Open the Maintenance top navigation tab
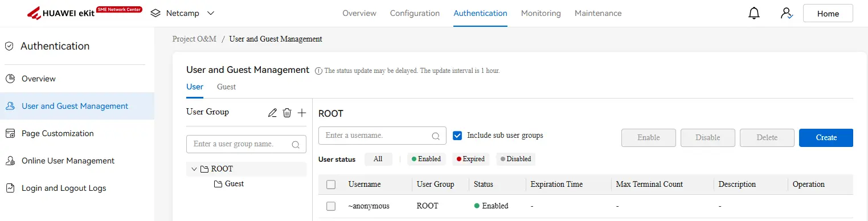Image resolution: width=868 pixels, height=221 pixels. [x=598, y=13]
